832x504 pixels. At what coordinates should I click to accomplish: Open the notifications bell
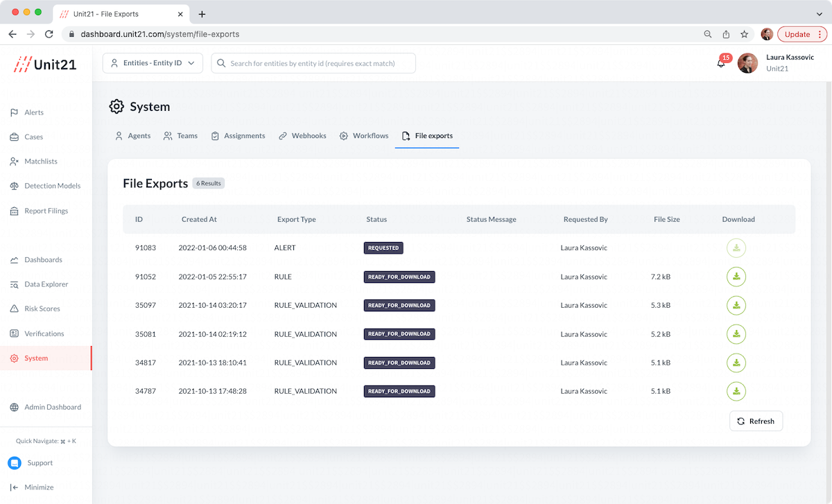(x=721, y=63)
